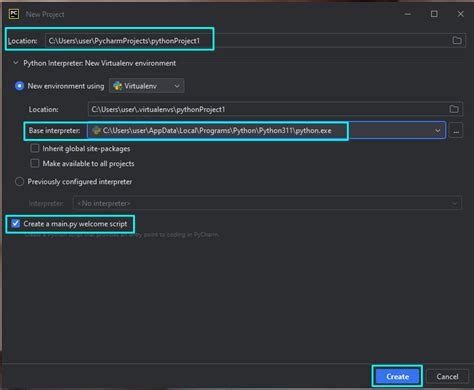Enable Make available to all projects
The height and width of the screenshot is (390, 474).
35,163
